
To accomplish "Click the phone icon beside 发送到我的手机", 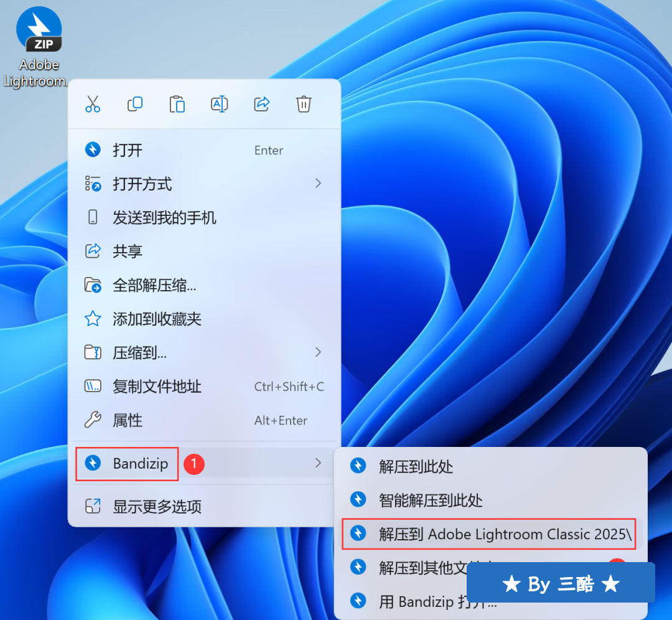I will click(x=93, y=217).
